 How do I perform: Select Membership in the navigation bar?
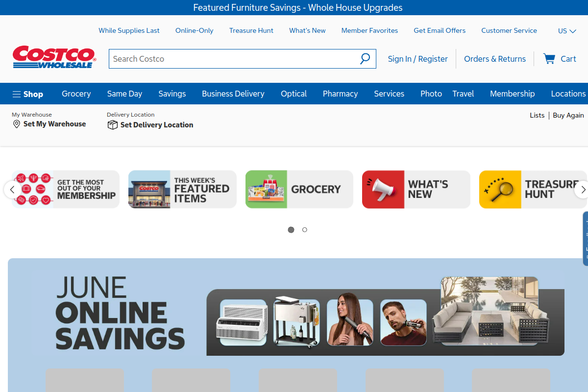513,94
